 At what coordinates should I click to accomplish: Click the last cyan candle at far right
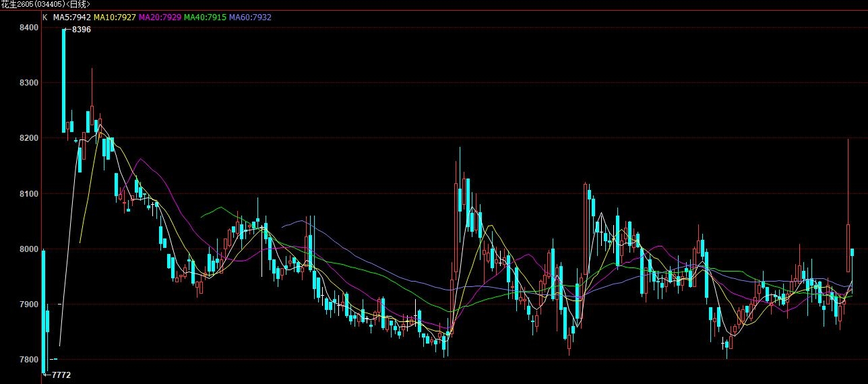[852, 252]
